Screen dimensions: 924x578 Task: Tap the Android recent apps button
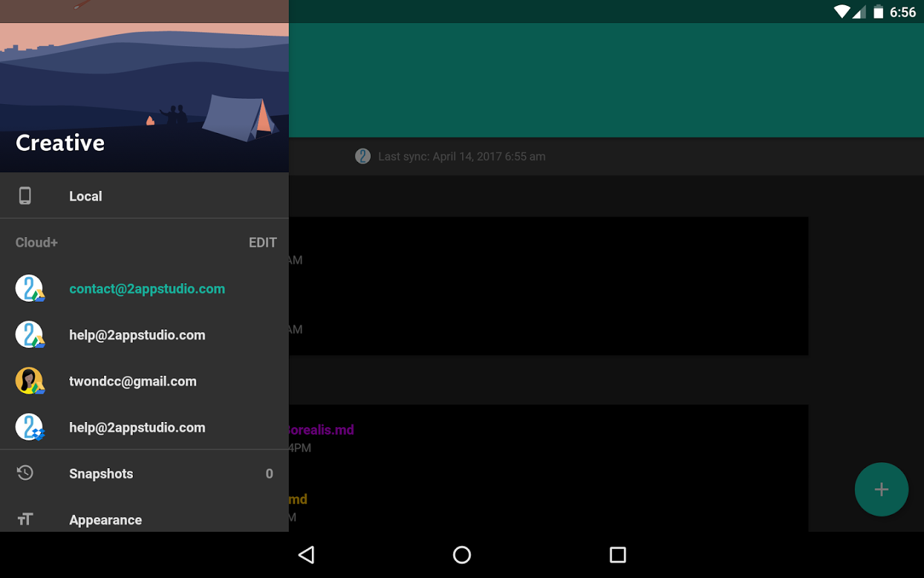pos(618,555)
